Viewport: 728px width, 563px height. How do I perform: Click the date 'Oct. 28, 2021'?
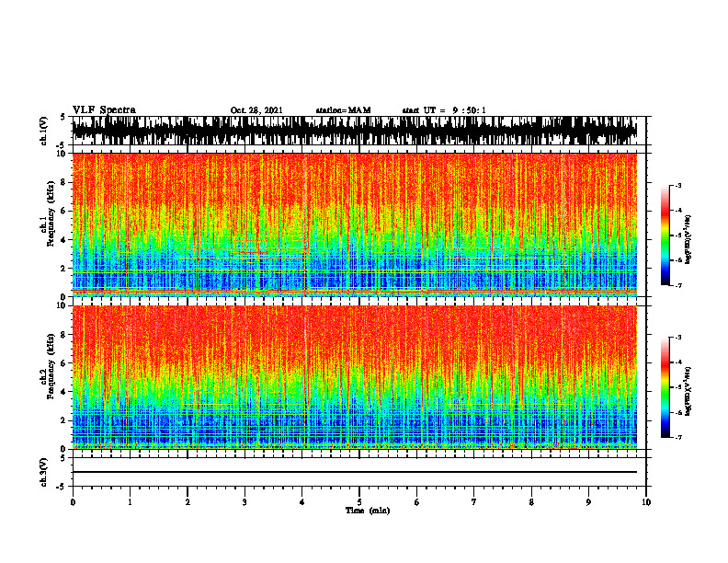click(256, 110)
